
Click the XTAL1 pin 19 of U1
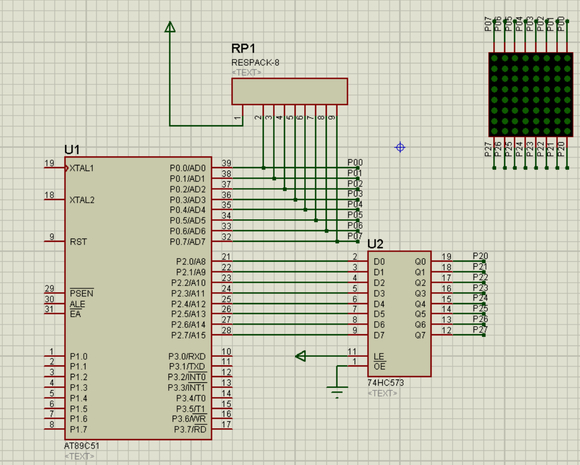[x=55, y=168]
